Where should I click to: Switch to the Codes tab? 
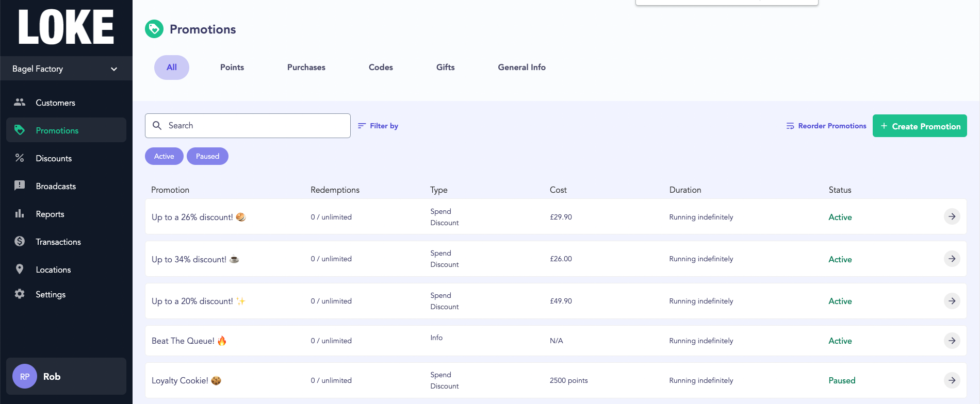tap(381, 68)
